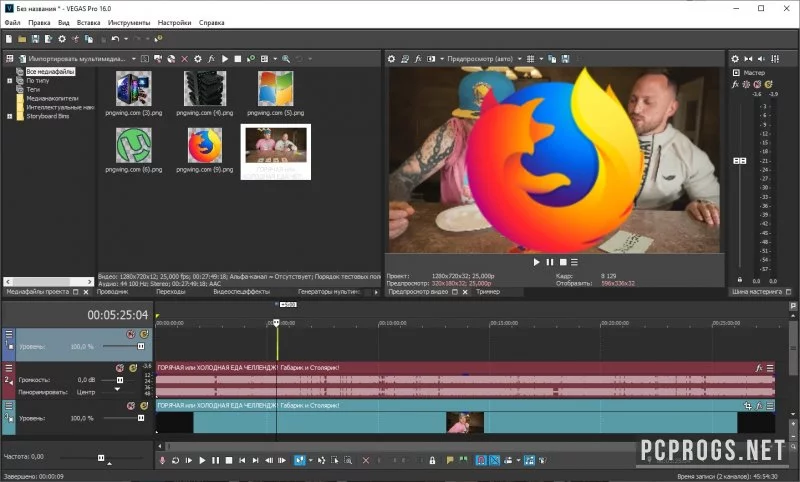Open Event FX on the video clip

(759, 406)
